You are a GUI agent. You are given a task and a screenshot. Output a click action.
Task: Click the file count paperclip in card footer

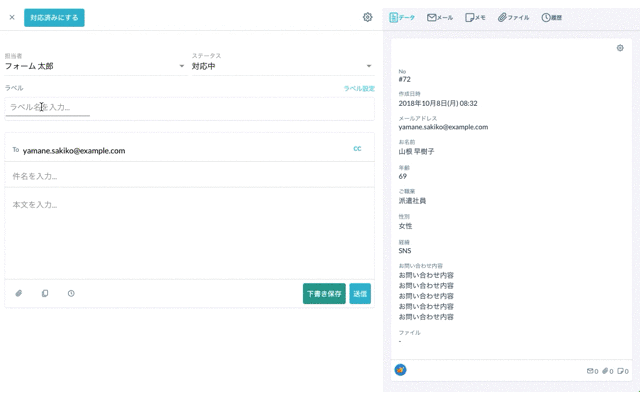[x=606, y=371]
